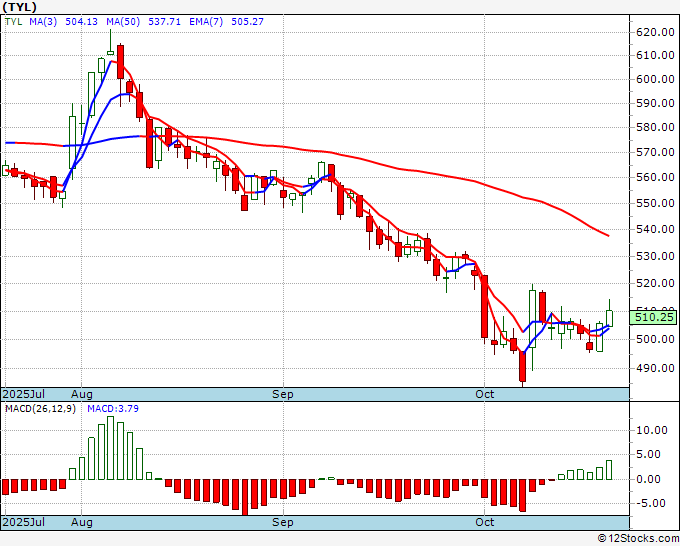Click the MA(50) value 537.71

pos(164,22)
